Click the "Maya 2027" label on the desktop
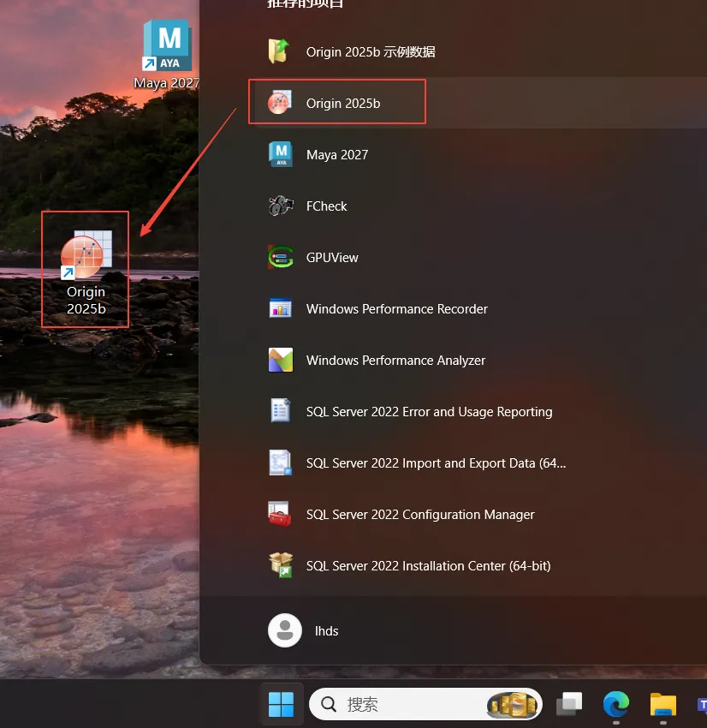707x728 pixels. pos(167,83)
